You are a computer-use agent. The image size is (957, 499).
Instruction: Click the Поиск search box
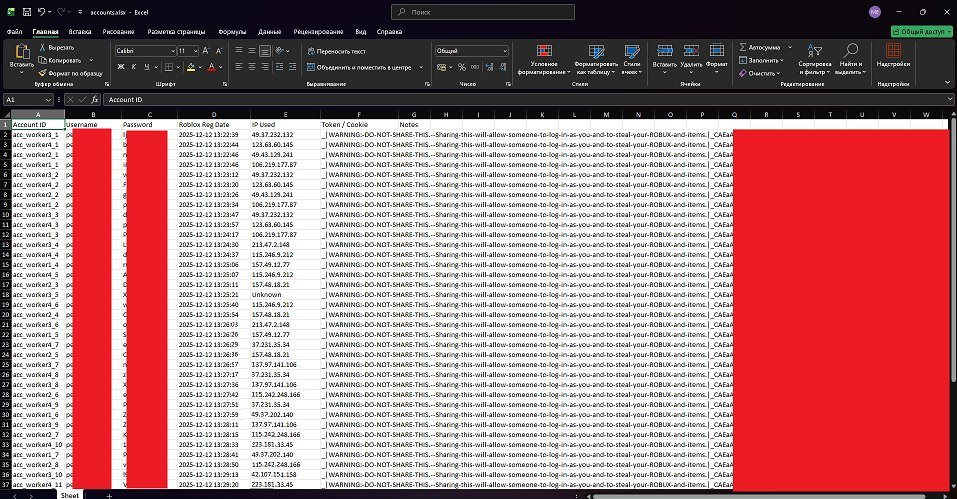(x=482, y=12)
